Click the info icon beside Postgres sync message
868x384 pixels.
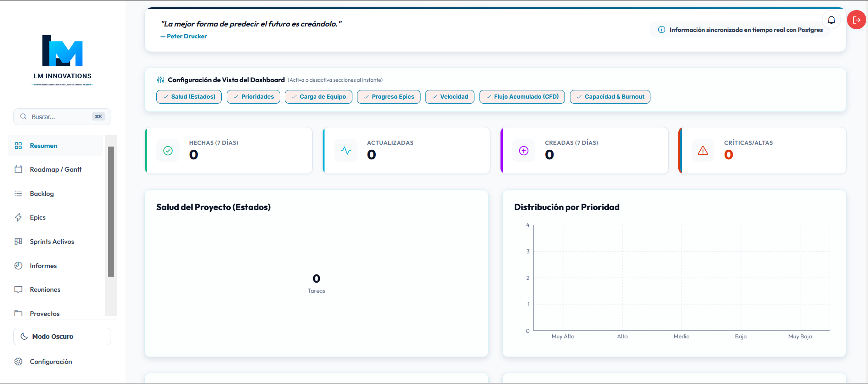[x=661, y=30]
